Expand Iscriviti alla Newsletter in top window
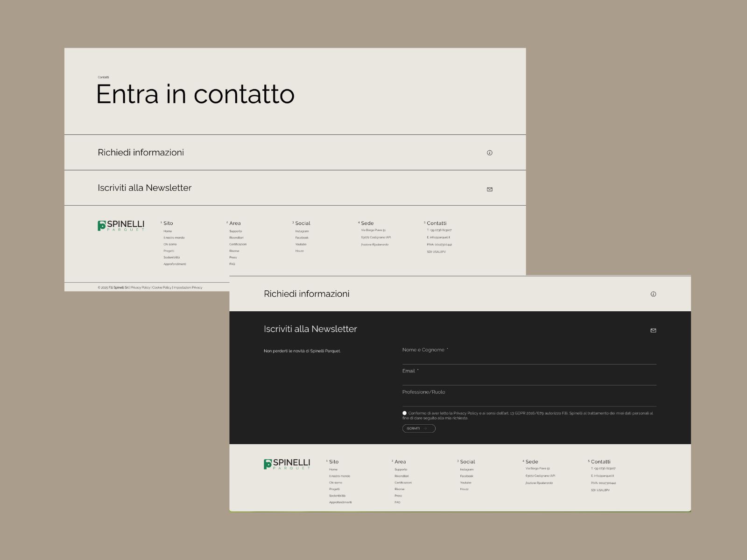This screenshot has height=560, width=747. (295, 188)
